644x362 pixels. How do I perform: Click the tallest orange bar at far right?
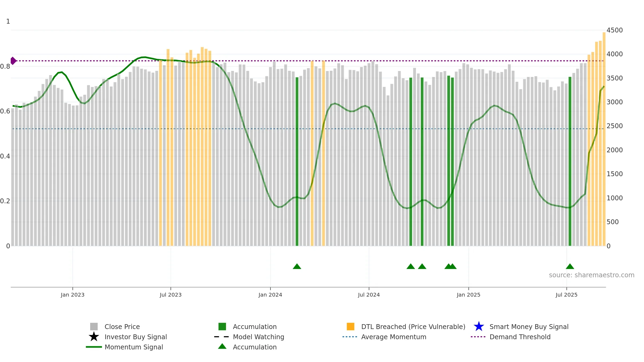coord(604,139)
